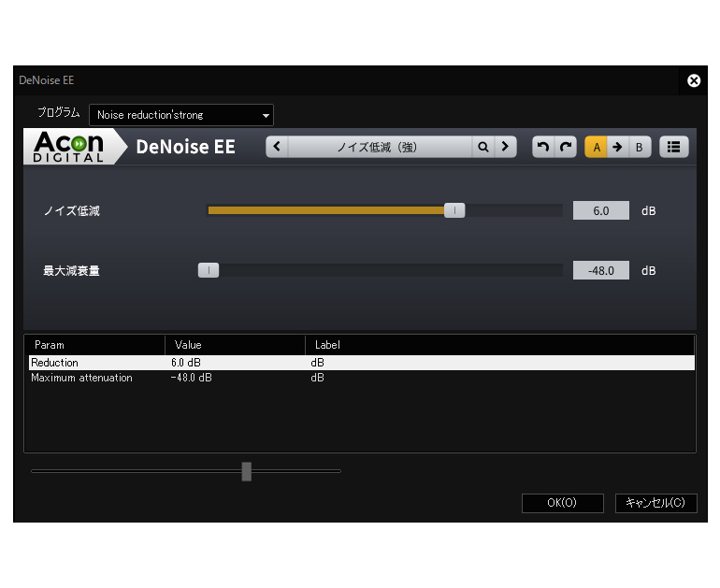Image resolution: width=720 pixels, height=588 pixels.
Task: Go to the next preset with the right arrow
Action: (506, 147)
